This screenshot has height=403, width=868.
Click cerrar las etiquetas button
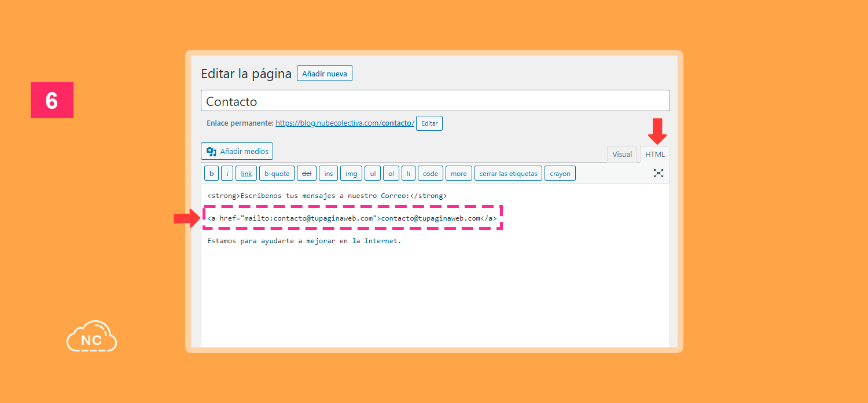(508, 173)
